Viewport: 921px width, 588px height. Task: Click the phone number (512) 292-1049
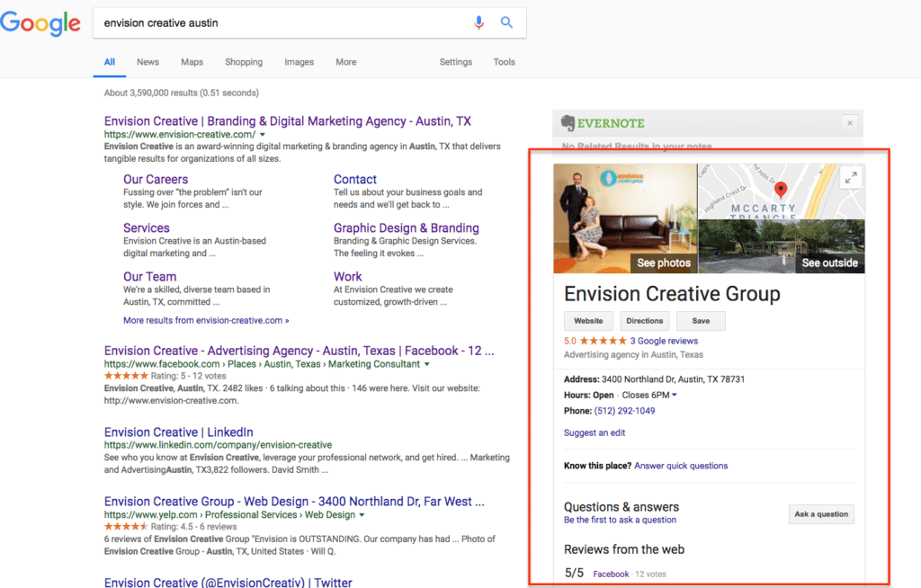pyautogui.click(x=624, y=411)
